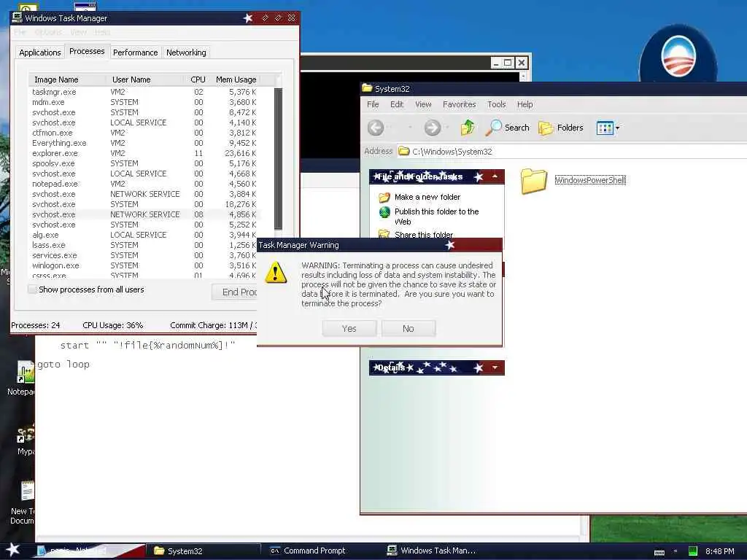This screenshot has height=560, width=747.
Task: Click the 8:48 PM taskbar clock
Action: (719, 551)
